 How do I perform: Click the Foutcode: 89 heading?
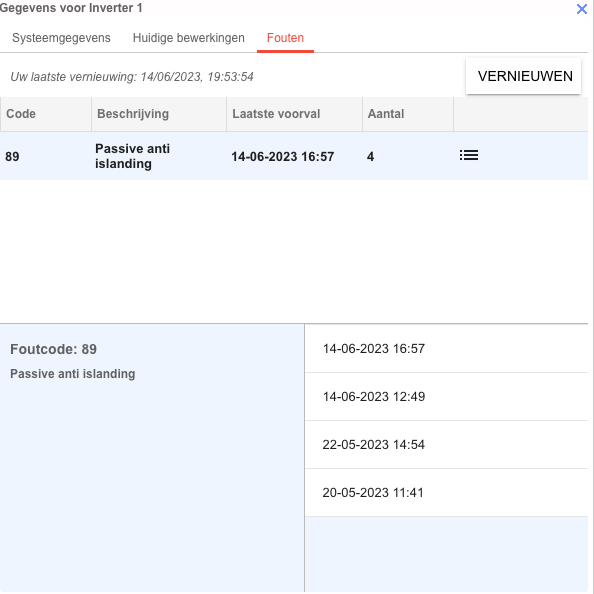[53, 349]
